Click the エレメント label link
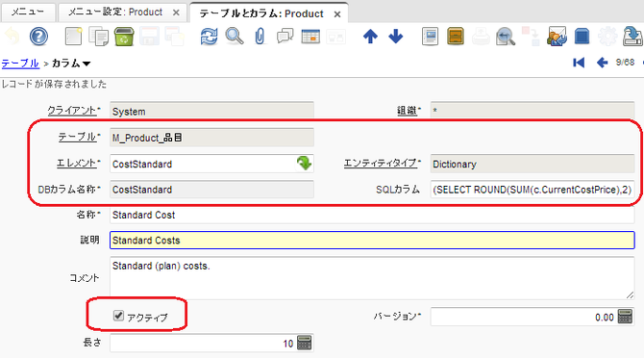This screenshot has width=644, height=358. 76,164
